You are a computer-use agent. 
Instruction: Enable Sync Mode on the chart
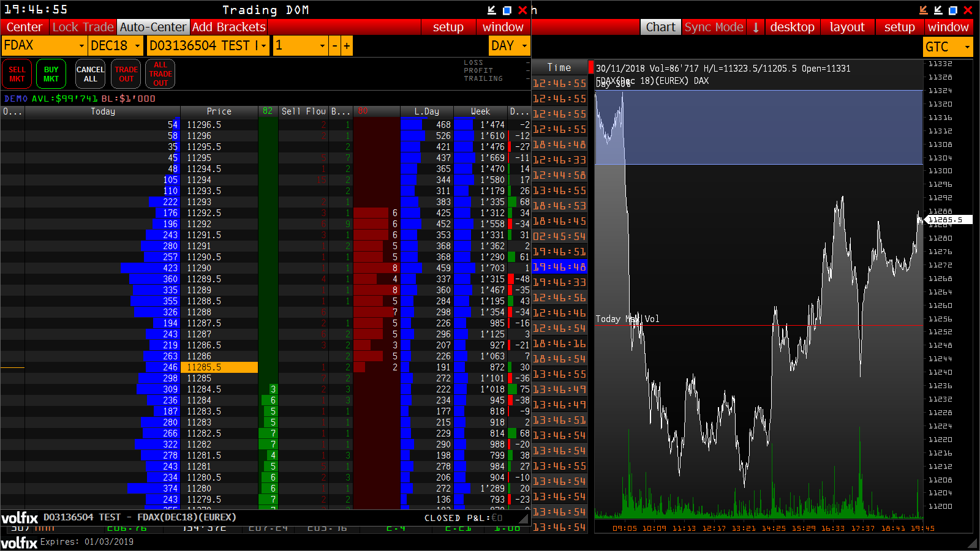pos(714,27)
